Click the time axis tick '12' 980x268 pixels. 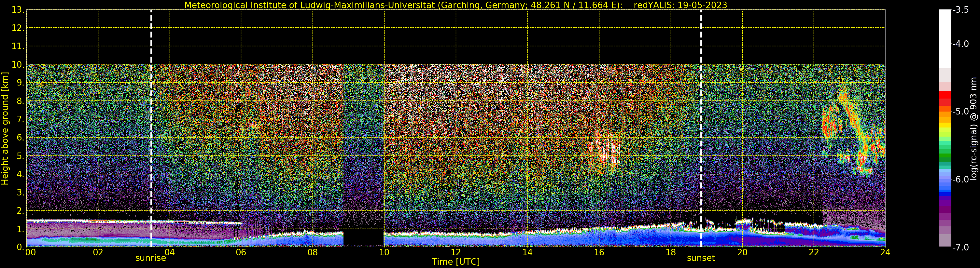tap(456, 252)
